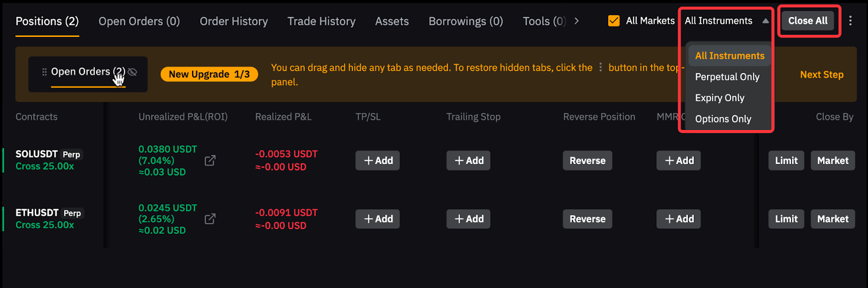The height and width of the screenshot is (288, 868).
Task: Choose Options Only in the instrument list
Action: point(723,119)
